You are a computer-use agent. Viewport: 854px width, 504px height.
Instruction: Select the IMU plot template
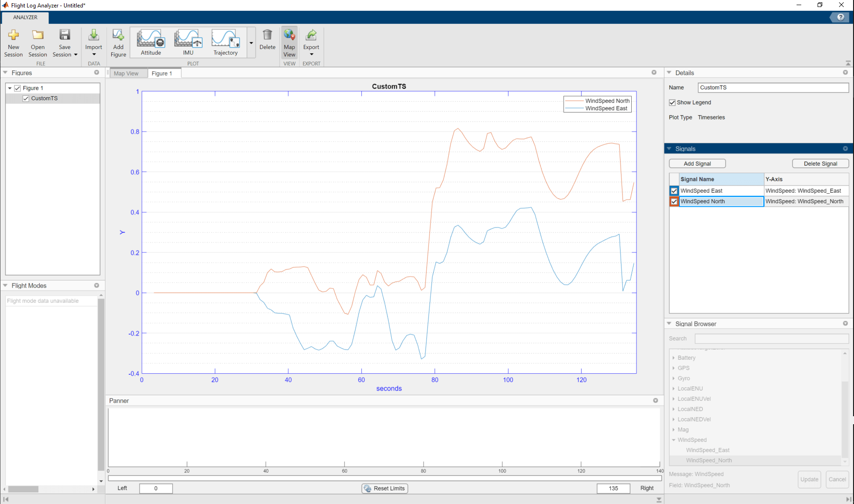point(188,42)
